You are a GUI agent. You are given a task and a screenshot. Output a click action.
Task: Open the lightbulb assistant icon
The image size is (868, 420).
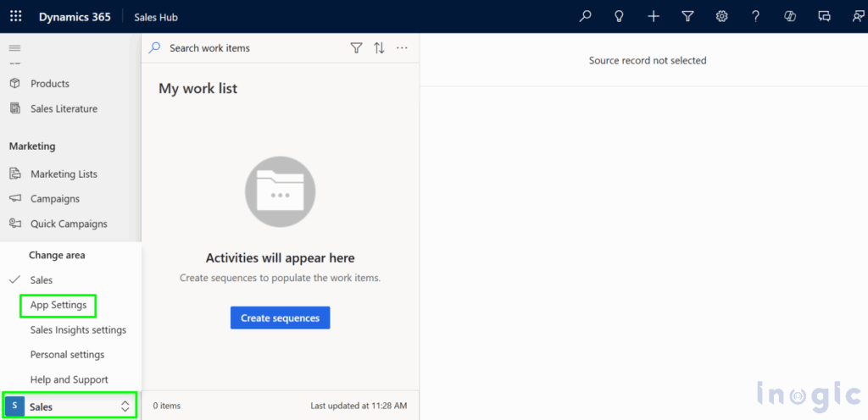pyautogui.click(x=619, y=16)
